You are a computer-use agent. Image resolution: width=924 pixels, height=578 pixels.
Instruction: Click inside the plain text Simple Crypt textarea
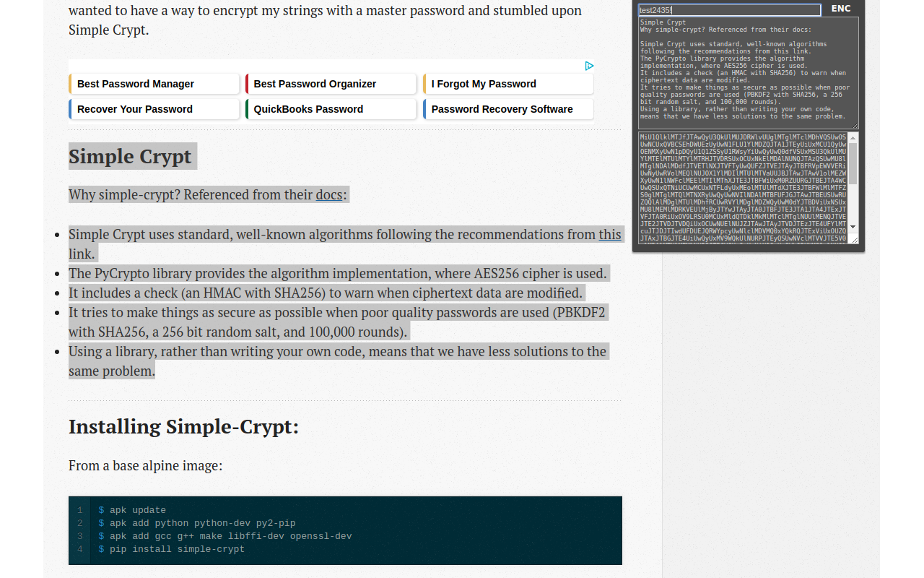pos(749,73)
